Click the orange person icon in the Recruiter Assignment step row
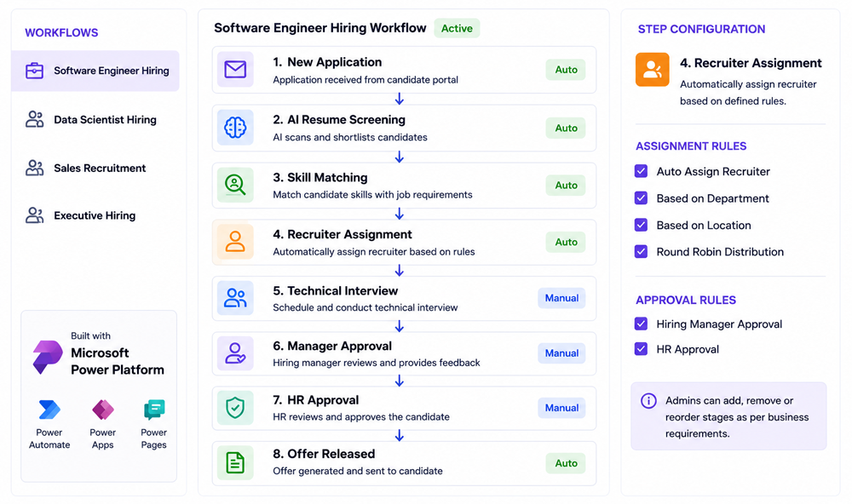 [x=235, y=241]
